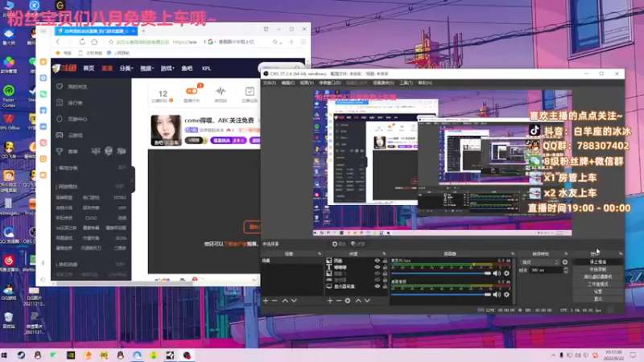
Task: Open 设置 button in OBS controls
Action: point(597,291)
